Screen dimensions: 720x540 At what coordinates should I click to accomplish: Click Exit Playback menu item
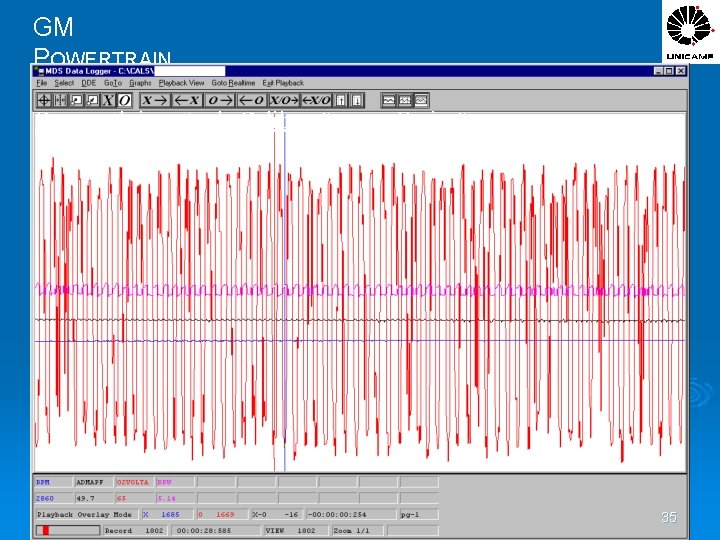tap(283, 83)
